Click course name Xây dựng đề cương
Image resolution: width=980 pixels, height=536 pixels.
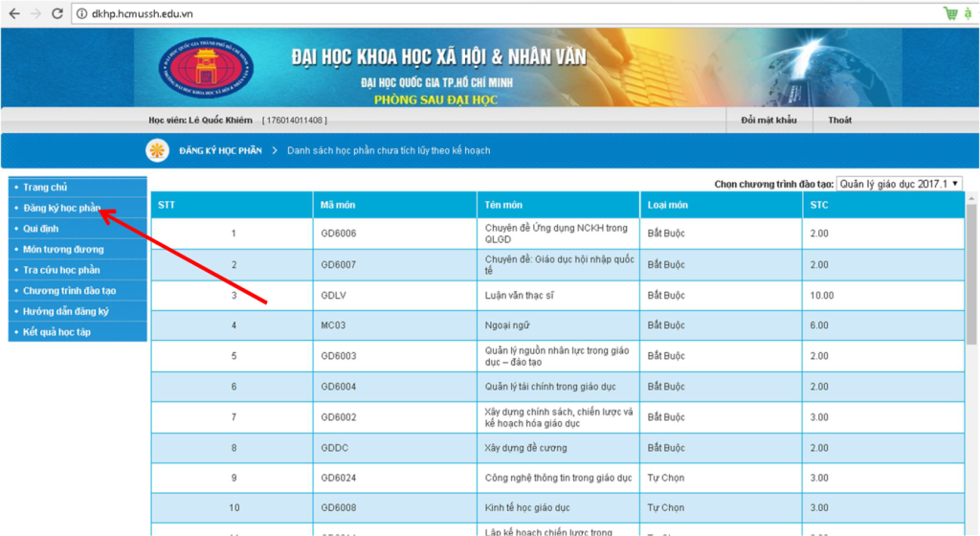(x=525, y=447)
